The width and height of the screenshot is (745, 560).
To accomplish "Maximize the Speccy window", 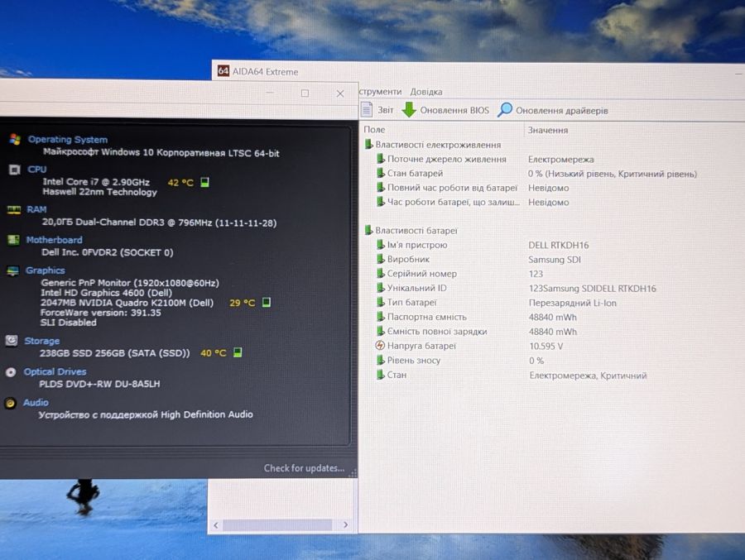I will (x=305, y=93).
